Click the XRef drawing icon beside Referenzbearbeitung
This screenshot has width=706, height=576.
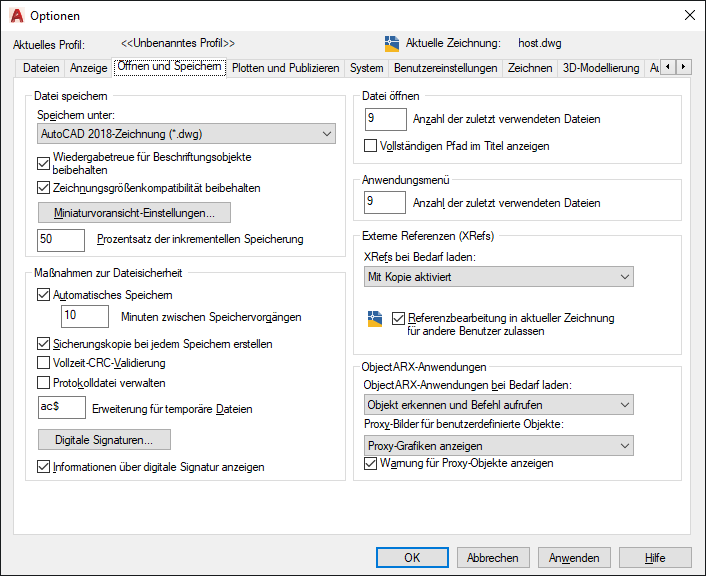(x=375, y=320)
